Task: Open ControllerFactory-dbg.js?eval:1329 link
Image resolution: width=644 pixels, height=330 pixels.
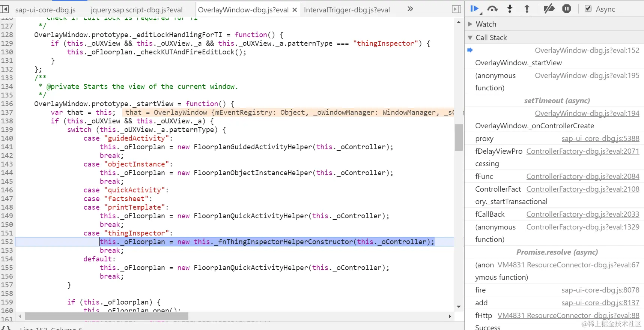Action: tap(583, 227)
